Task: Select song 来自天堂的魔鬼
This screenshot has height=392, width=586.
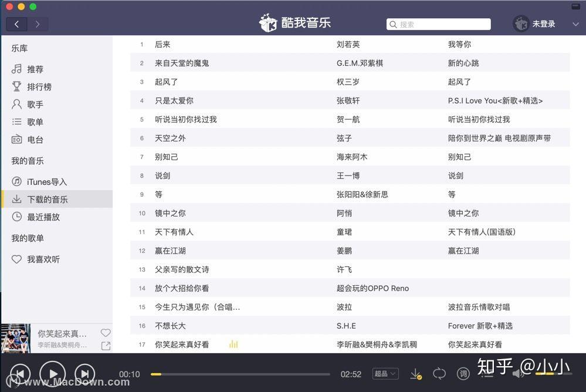Action: coord(182,63)
